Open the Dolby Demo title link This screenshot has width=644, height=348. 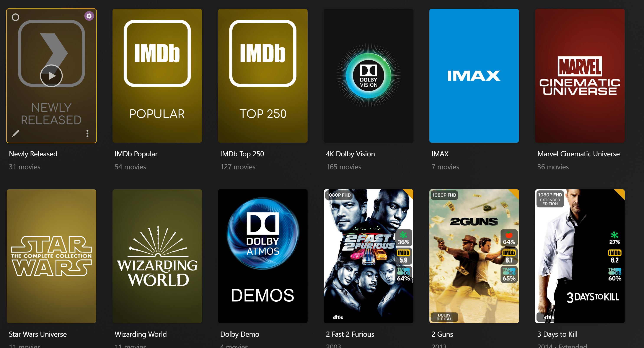(240, 334)
